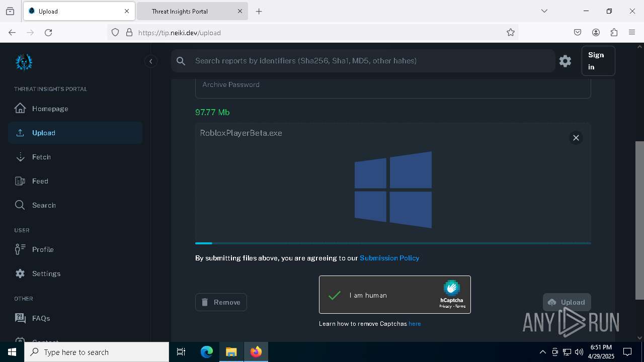Reload the current page
The image size is (644, 362).
click(x=48, y=33)
